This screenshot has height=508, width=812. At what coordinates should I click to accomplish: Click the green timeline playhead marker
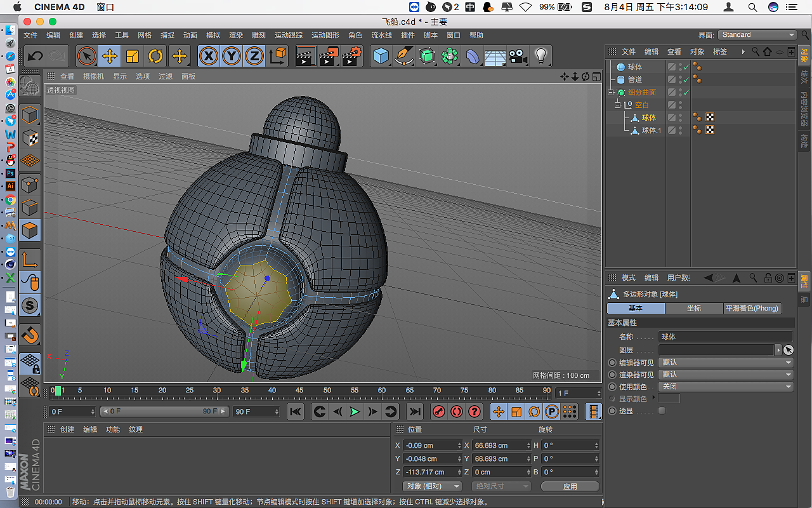[x=58, y=391]
